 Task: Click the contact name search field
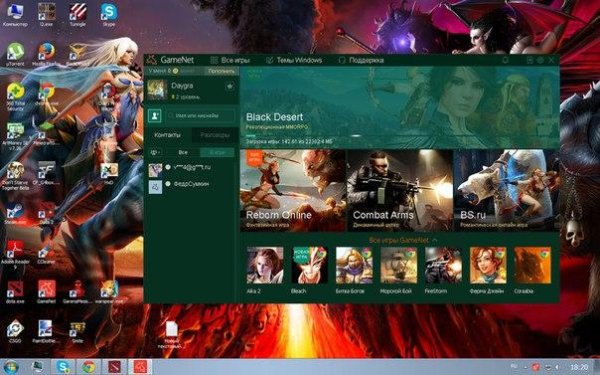(x=201, y=116)
